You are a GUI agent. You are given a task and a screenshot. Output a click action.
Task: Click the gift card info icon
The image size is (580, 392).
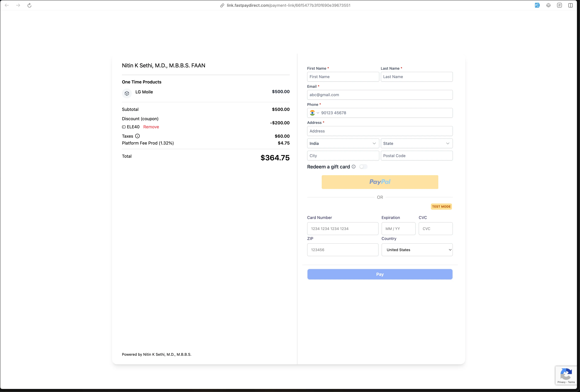click(x=354, y=167)
